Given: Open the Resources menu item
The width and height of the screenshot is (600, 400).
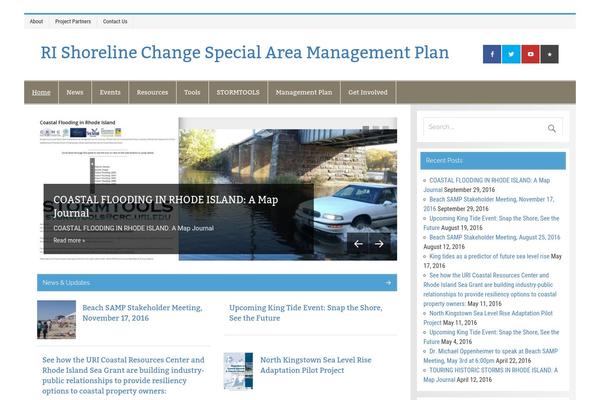Looking at the screenshot, I should 152,92.
